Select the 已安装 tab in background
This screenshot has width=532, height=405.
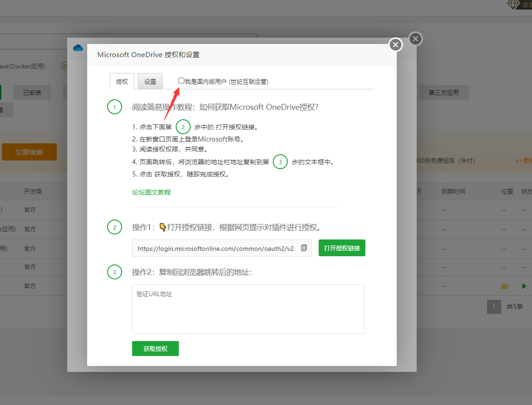32,93
